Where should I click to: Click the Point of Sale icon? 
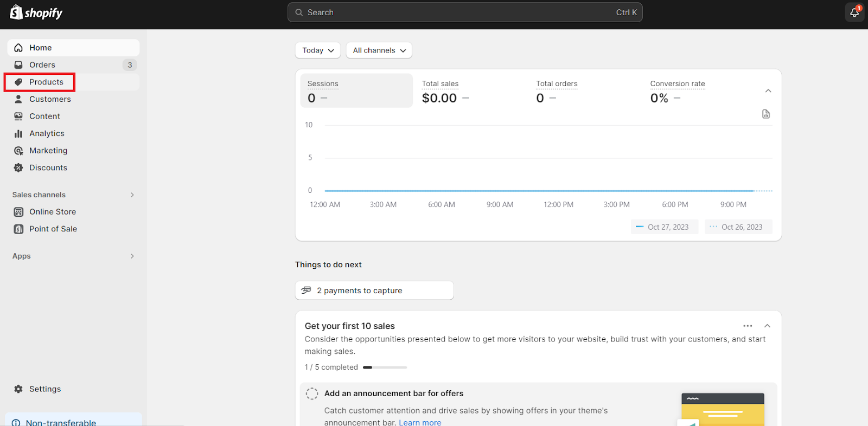click(18, 229)
